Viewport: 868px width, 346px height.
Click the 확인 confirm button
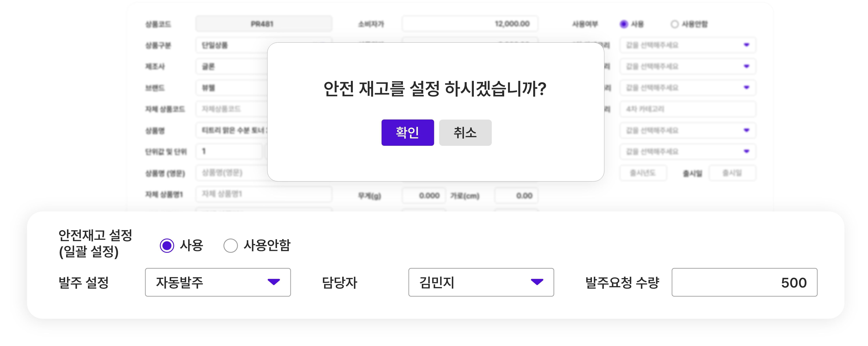pyautogui.click(x=407, y=133)
